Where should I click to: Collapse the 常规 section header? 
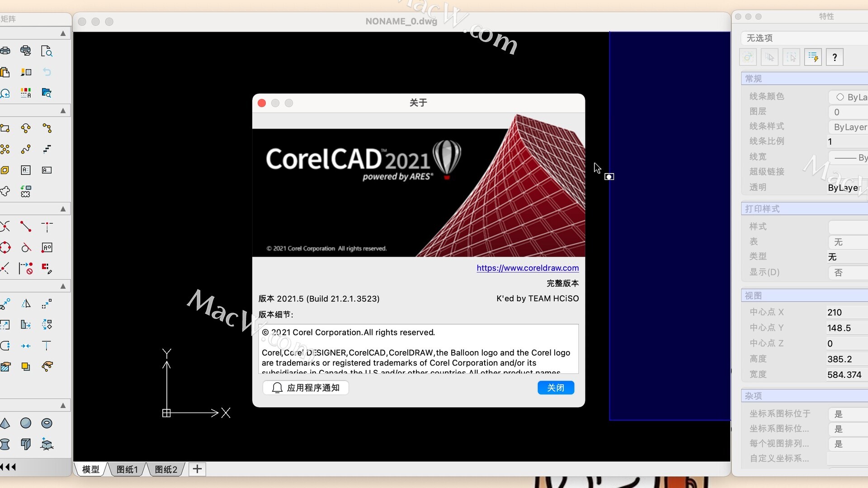pos(805,79)
